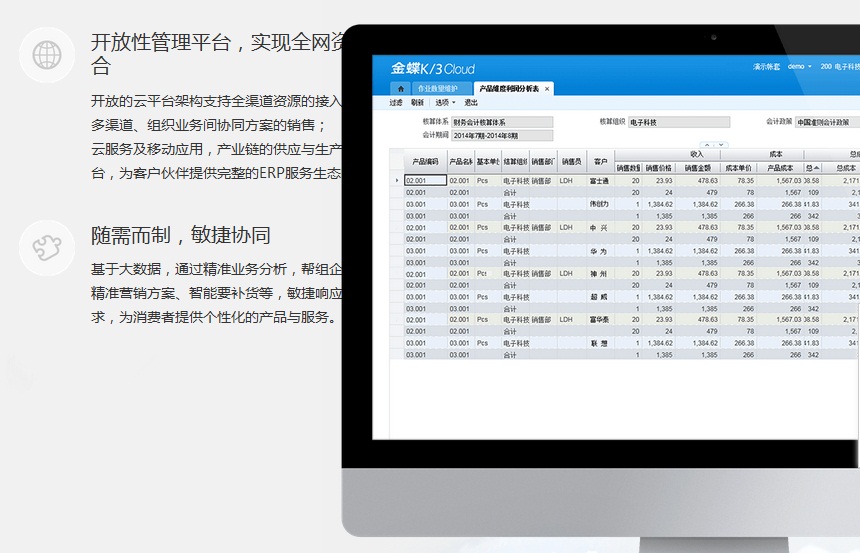Click the 刷新 refresh button
Viewport: 860px width, 553px height.
[x=418, y=103]
